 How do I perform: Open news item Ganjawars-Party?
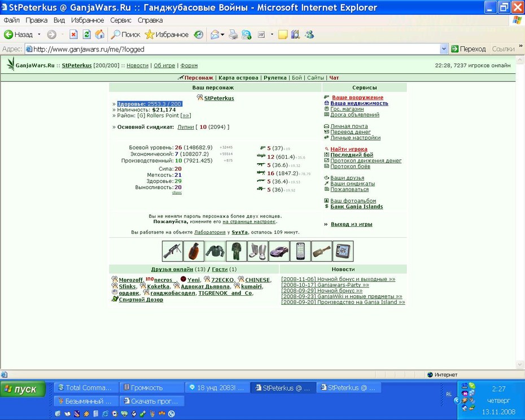325,285
